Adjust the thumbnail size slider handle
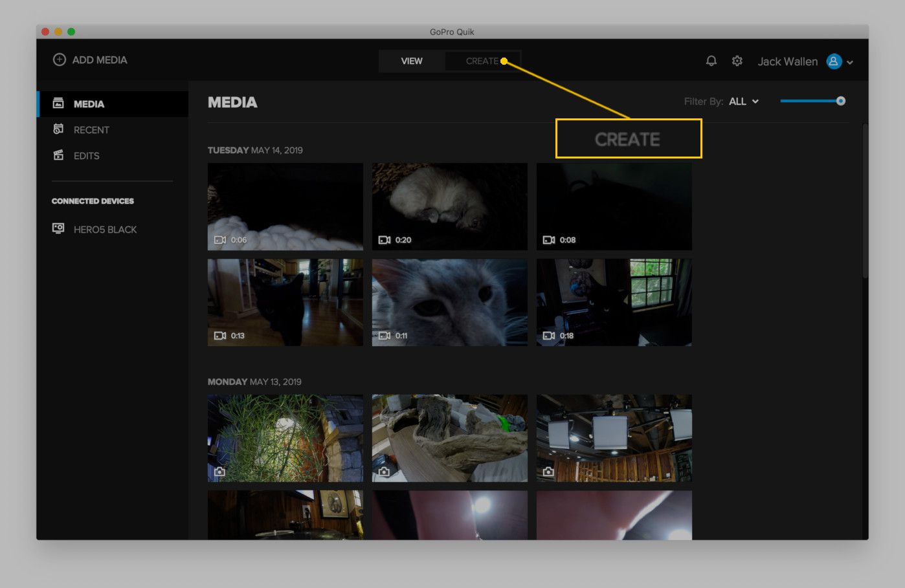This screenshot has width=905, height=588. [840, 101]
